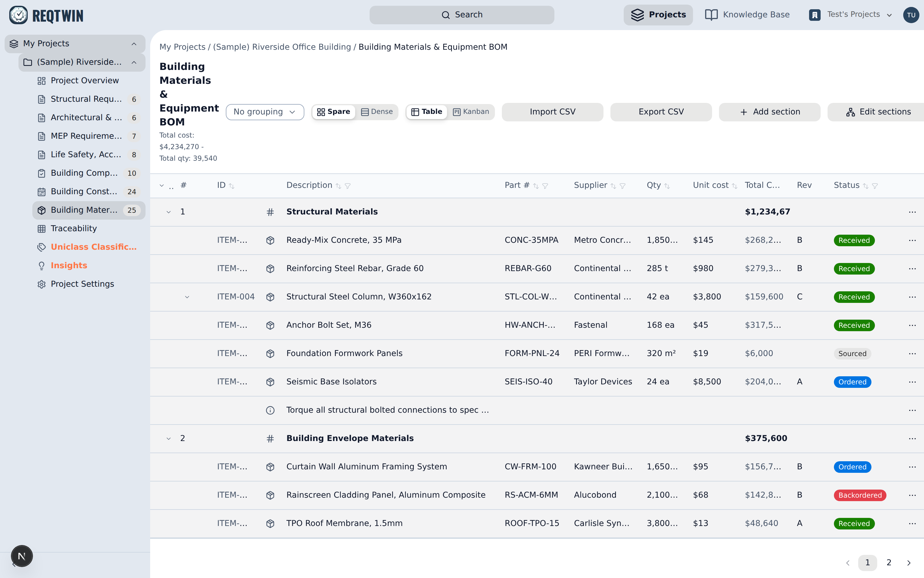Open the No grouping dropdown
The height and width of the screenshot is (578, 924).
tap(264, 112)
